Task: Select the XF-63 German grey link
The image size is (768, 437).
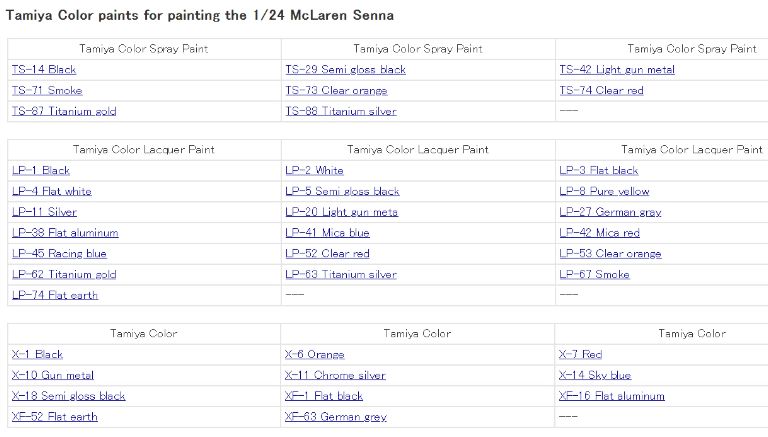Action: pos(335,417)
